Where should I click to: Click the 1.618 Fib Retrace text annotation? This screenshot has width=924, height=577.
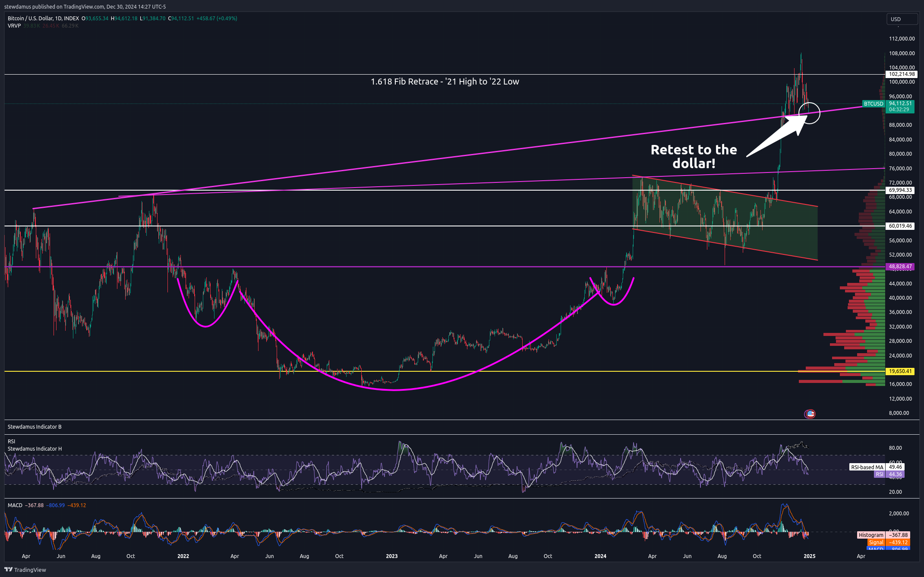pyautogui.click(x=445, y=82)
